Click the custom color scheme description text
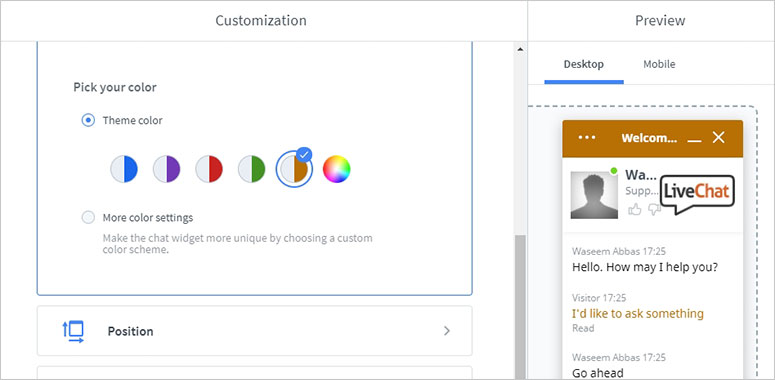The height and width of the screenshot is (380, 775). (x=237, y=244)
